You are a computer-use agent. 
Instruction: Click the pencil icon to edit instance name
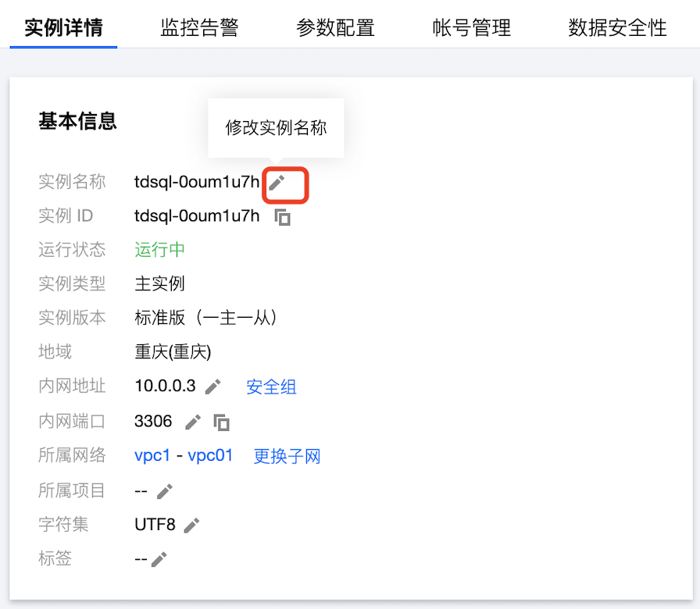tap(277, 183)
